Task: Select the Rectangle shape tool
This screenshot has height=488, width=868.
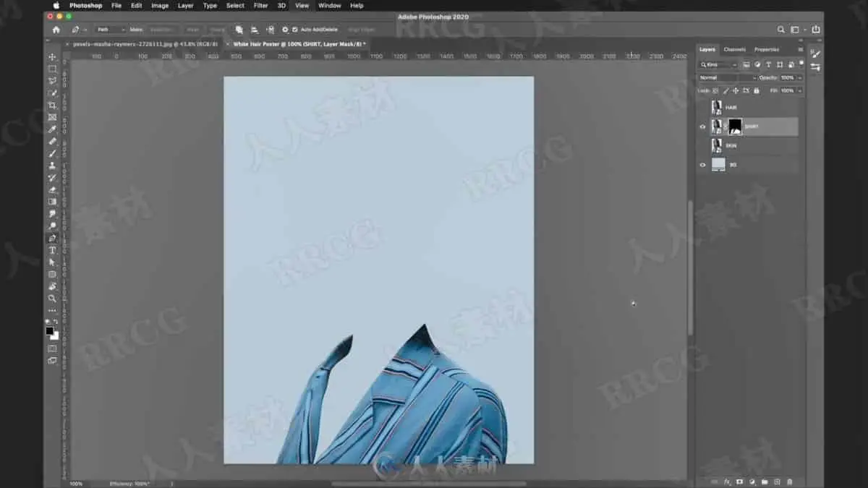Action: 52,274
